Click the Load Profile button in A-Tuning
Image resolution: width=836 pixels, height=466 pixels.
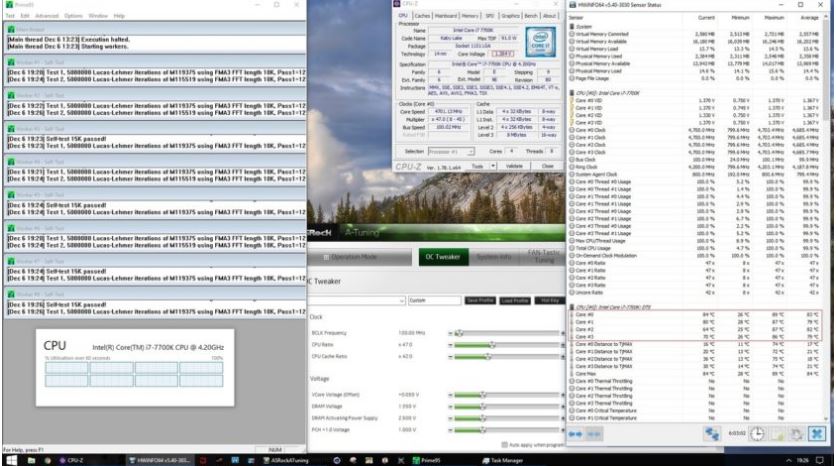click(x=515, y=301)
